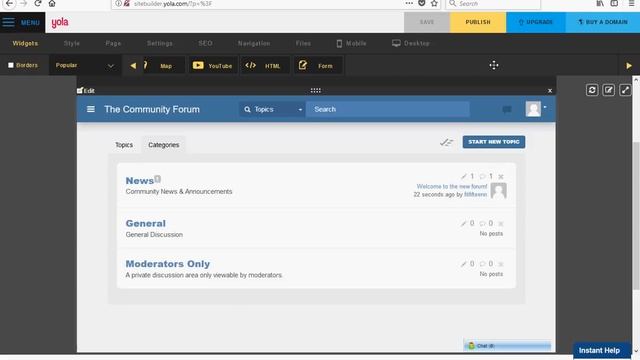The width and height of the screenshot is (640, 360).
Task: Open browser hamburger menu
Action: tap(631, 4)
